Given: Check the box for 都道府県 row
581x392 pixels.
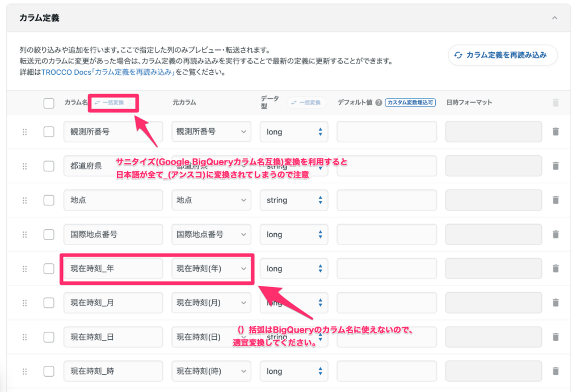Looking at the screenshot, I should (x=49, y=166).
